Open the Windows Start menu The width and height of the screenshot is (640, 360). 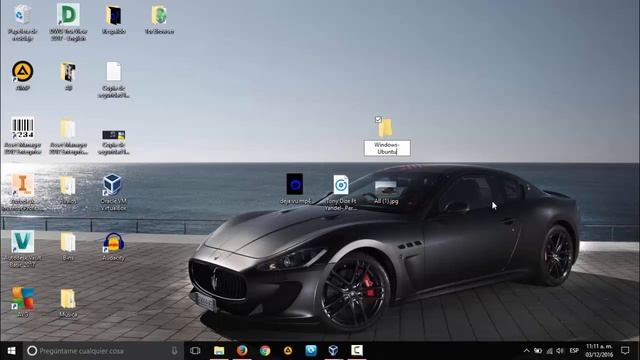[x=11, y=351]
